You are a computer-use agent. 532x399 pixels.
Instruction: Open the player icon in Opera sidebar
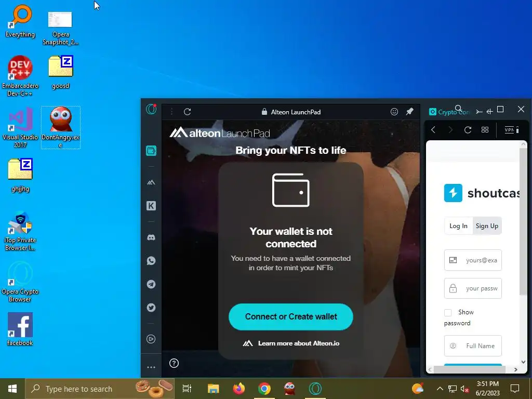coord(151,339)
